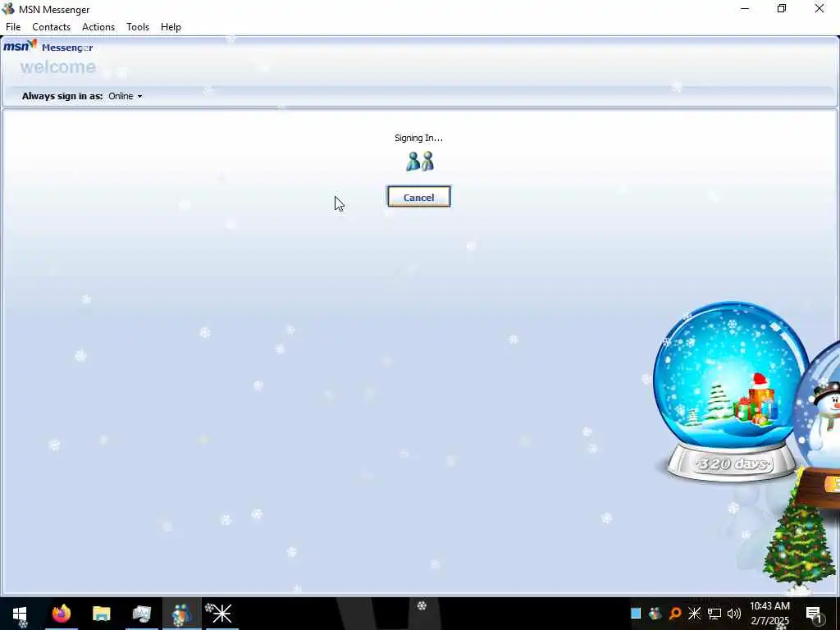Open the Windows Start menu
The width and height of the screenshot is (840, 630).
20,614
